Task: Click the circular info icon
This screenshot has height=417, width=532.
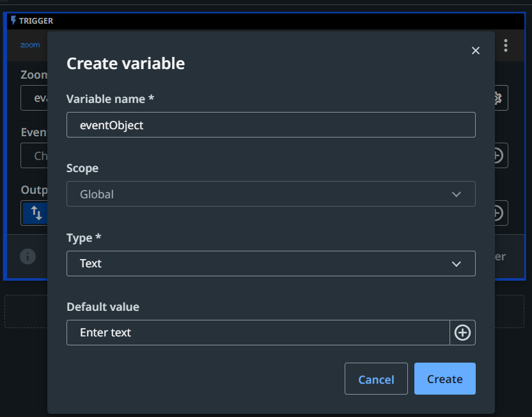Action: (27, 256)
